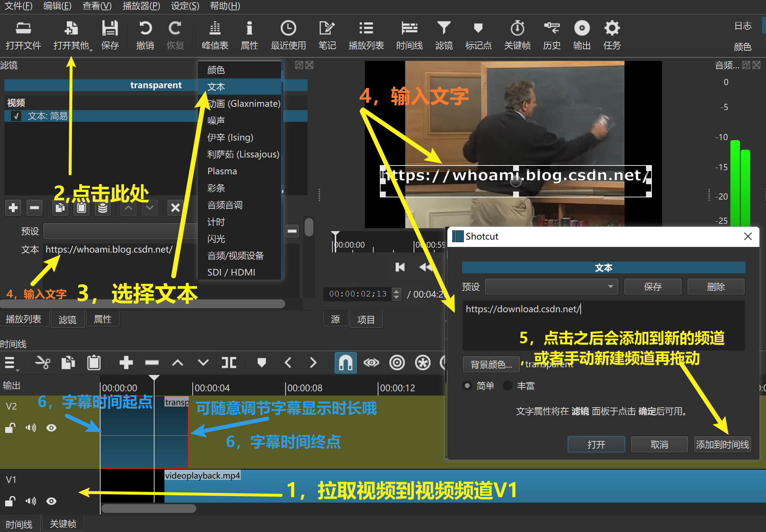Open the Export (输出) toolbar icon
The width and height of the screenshot is (766, 532).
582,28
